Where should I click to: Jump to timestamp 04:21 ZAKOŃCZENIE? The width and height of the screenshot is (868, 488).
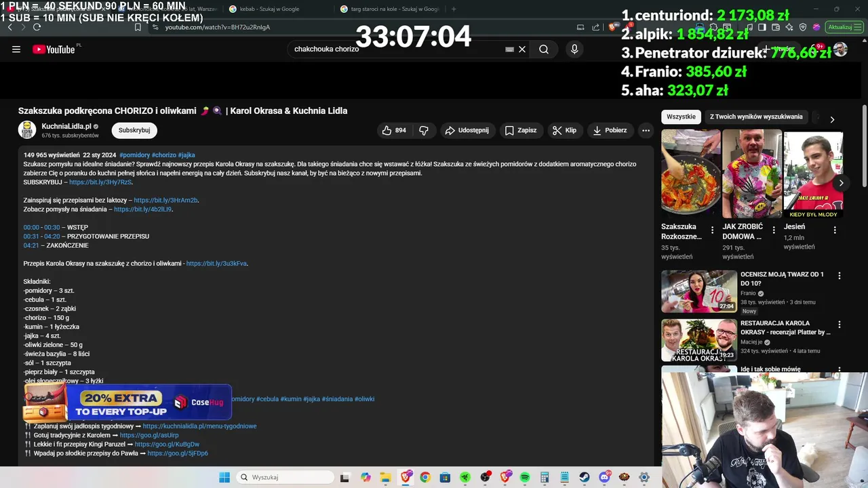click(x=31, y=245)
